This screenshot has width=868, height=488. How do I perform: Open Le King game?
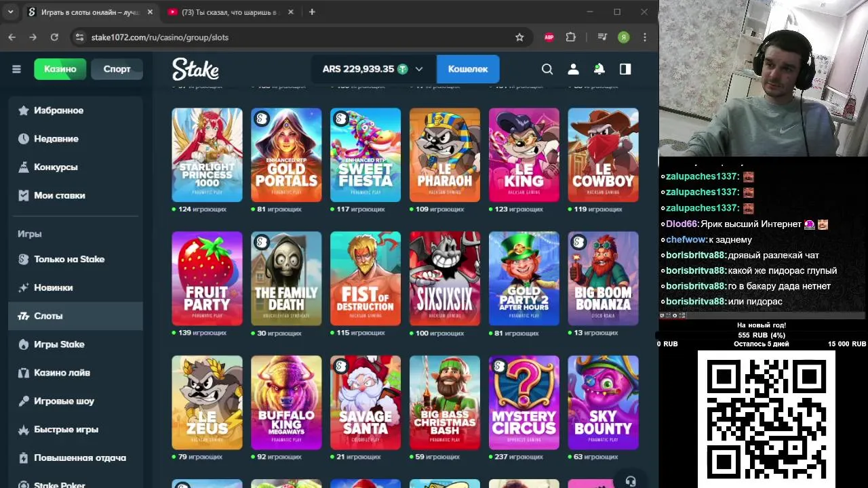[x=524, y=155]
